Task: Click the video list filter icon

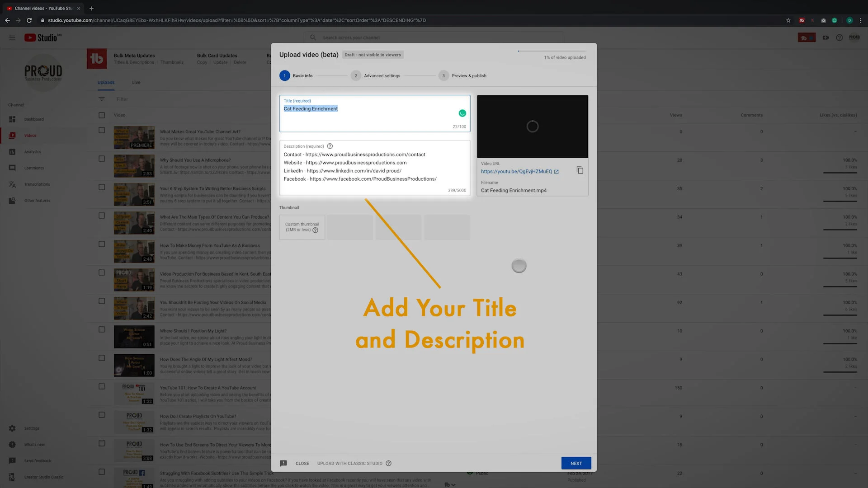Action: coord(102,99)
